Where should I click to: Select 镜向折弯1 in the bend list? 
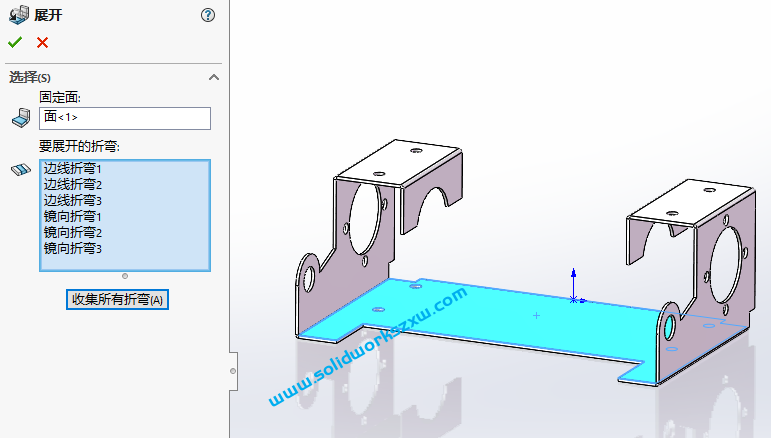73,216
